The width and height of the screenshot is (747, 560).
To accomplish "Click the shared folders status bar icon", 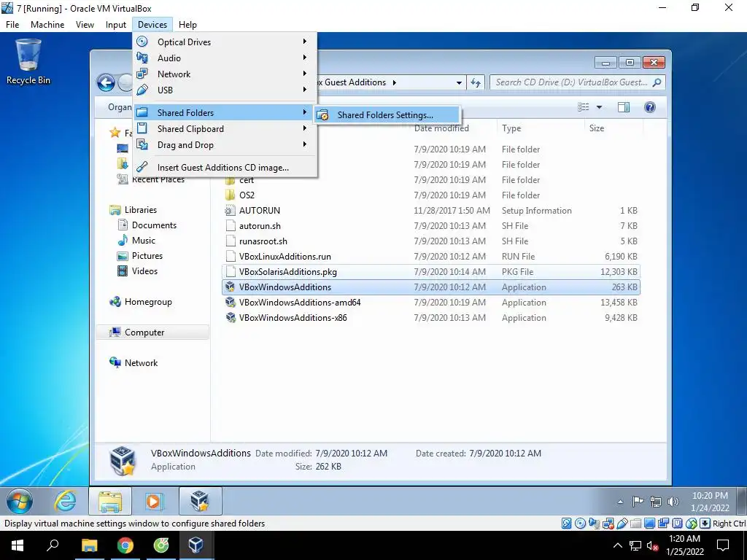I will 635,524.
